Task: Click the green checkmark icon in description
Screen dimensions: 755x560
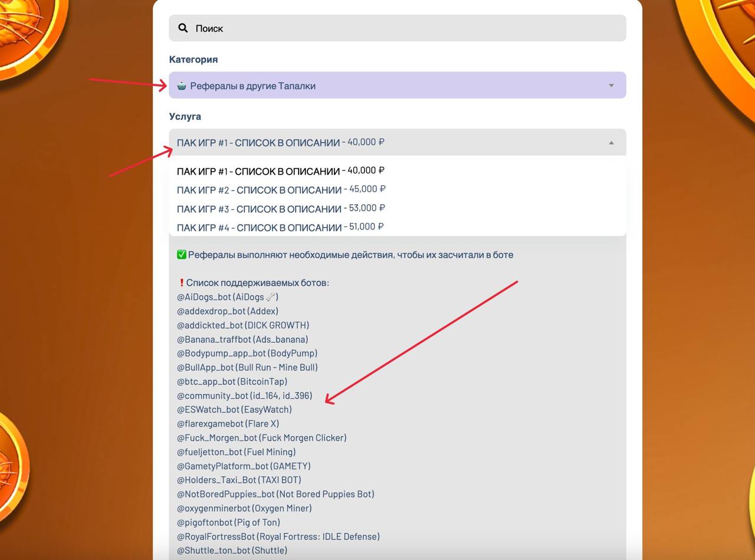Action: [x=182, y=255]
